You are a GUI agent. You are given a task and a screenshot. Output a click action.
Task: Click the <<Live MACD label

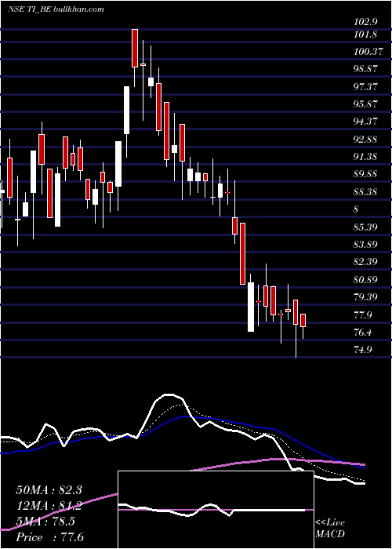coord(330,529)
